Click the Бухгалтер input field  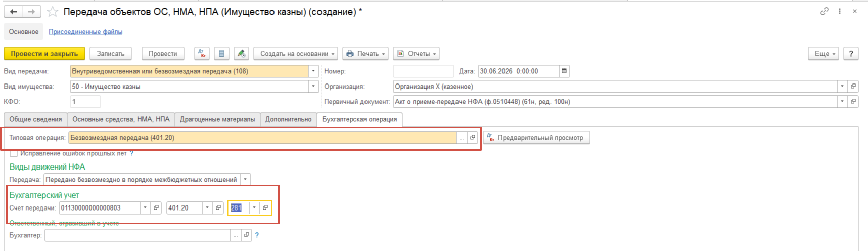pyautogui.click(x=138, y=235)
